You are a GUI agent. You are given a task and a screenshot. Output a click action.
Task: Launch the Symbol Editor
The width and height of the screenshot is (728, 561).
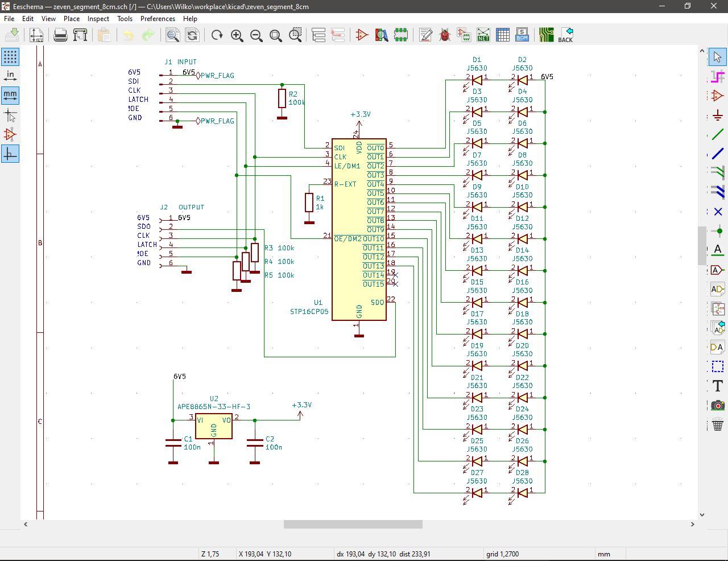pyautogui.click(x=362, y=35)
